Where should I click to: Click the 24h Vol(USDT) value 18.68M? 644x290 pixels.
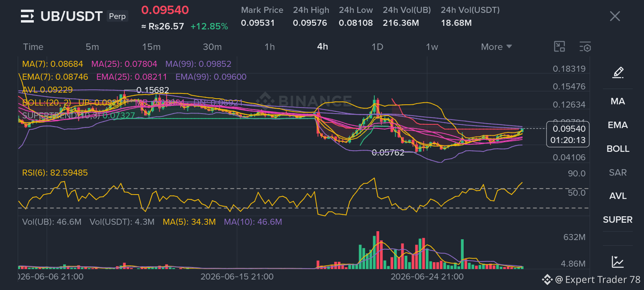(456, 23)
